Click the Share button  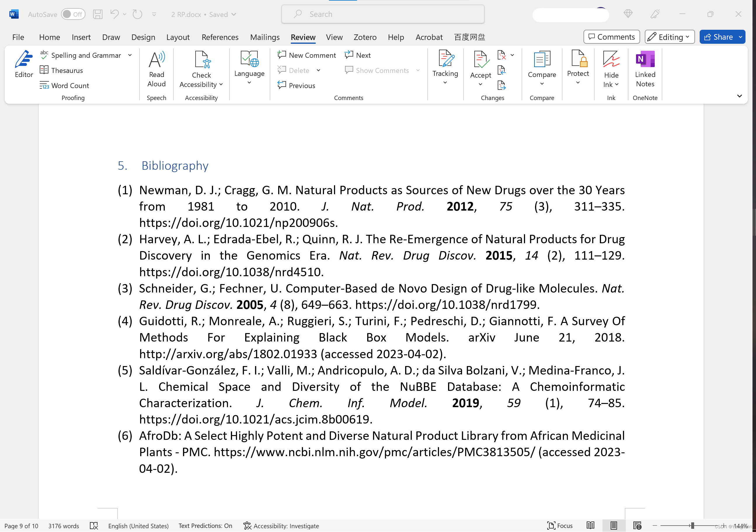coord(718,37)
